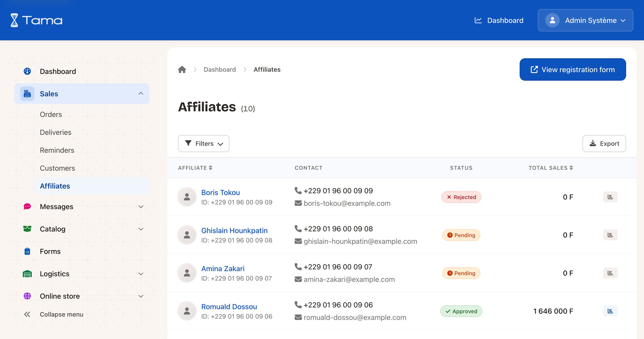Click email boris-tokou@example.com

coord(347,203)
